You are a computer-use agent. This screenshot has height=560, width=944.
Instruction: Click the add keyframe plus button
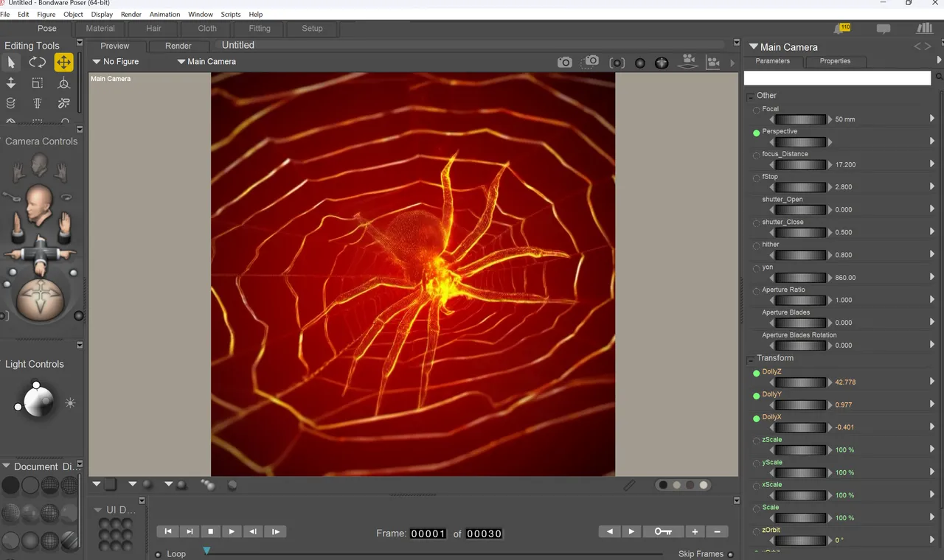[x=695, y=531]
